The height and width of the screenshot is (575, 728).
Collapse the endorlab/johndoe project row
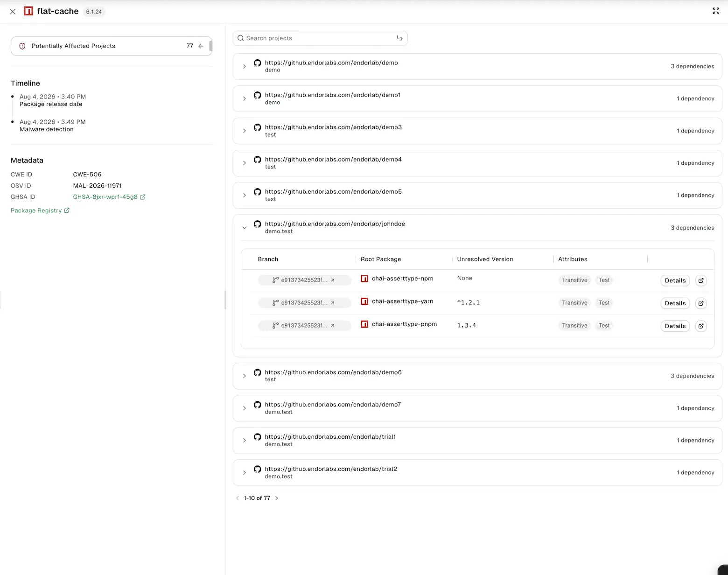[244, 228]
